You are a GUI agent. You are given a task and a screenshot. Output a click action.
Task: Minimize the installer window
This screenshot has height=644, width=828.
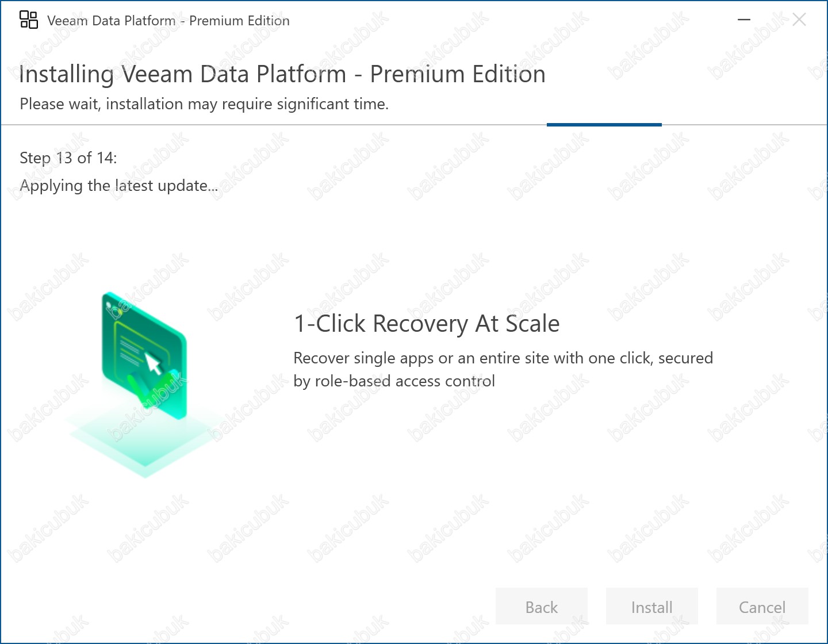coord(744,20)
